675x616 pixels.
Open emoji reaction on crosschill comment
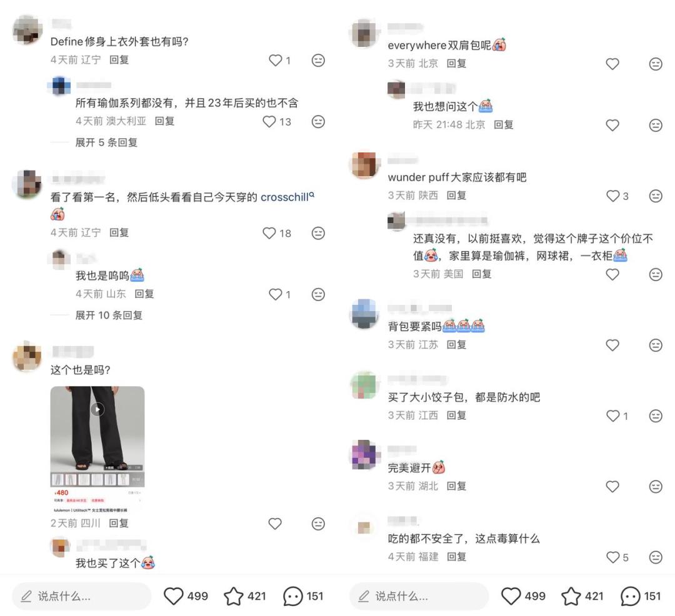[x=318, y=233]
